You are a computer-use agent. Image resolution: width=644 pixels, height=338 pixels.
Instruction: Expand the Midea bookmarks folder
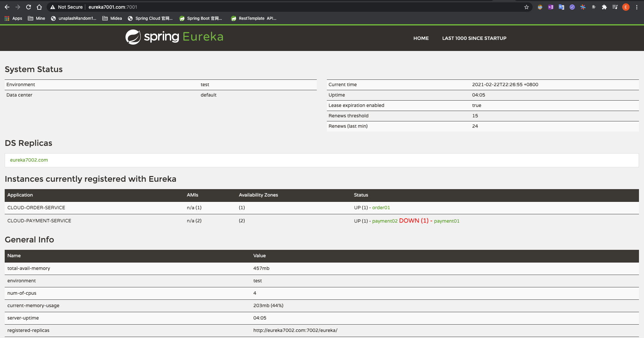point(112,18)
